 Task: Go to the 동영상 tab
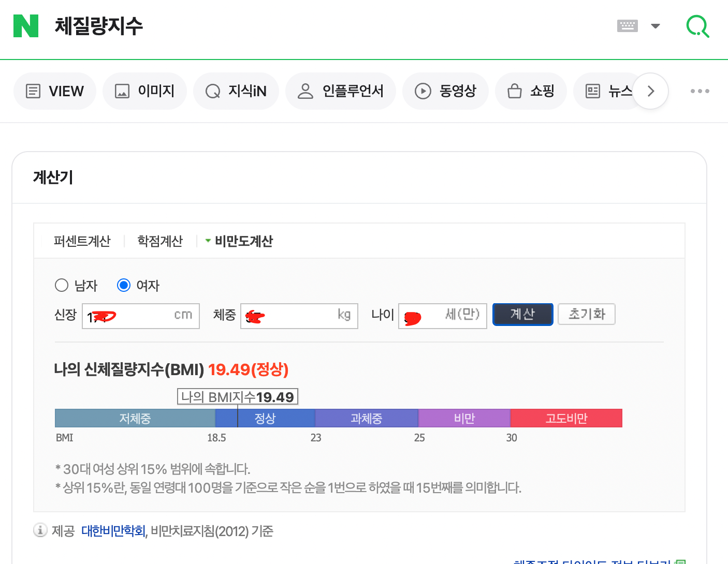(x=445, y=91)
